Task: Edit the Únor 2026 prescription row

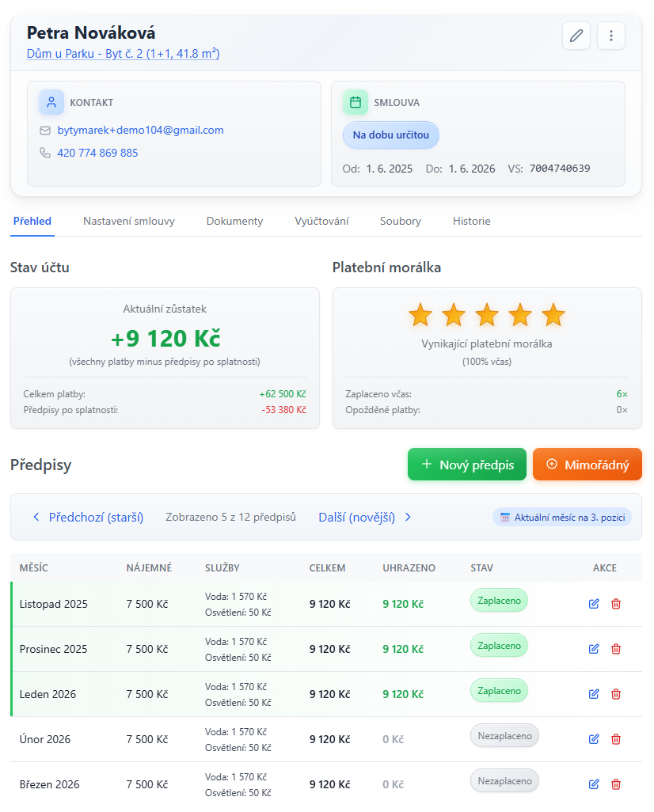Action: point(594,739)
